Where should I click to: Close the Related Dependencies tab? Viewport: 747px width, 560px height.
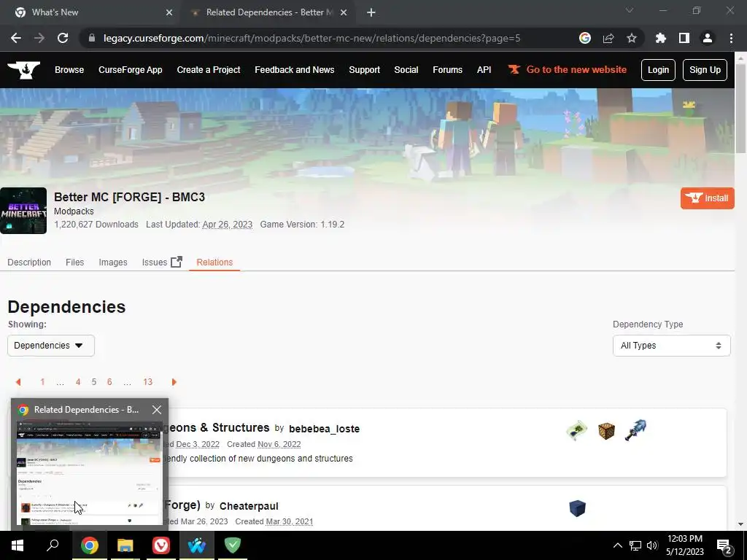click(x=344, y=12)
